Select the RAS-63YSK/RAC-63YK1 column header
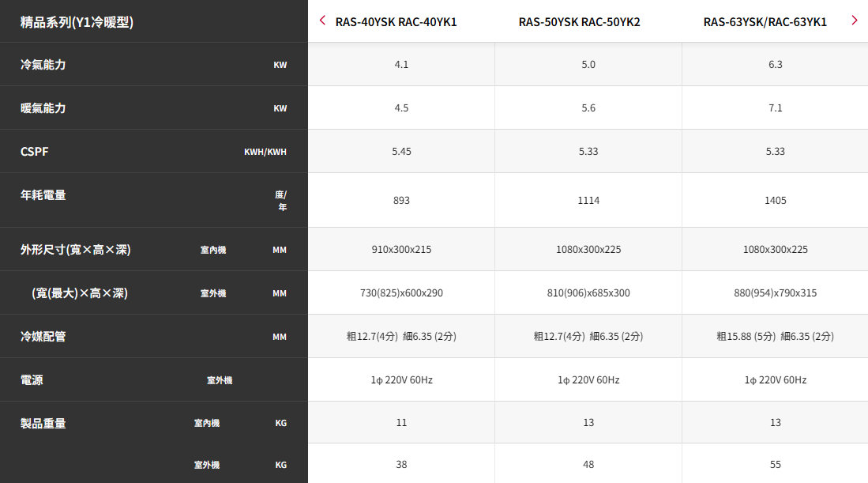Viewport: 868px width, 483px height. tap(765, 22)
